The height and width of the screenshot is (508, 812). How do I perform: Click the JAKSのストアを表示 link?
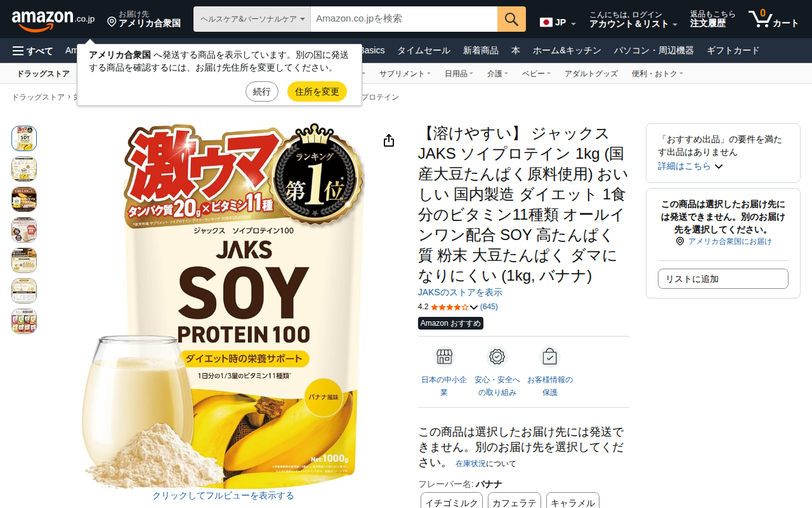pyautogui.click(x=460, y=293)
